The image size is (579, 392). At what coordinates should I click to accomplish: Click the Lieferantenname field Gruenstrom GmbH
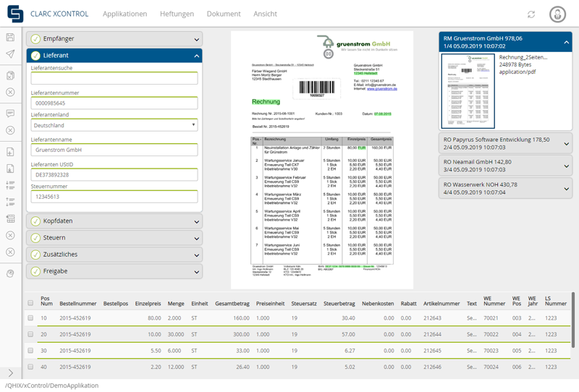(114, 150)
